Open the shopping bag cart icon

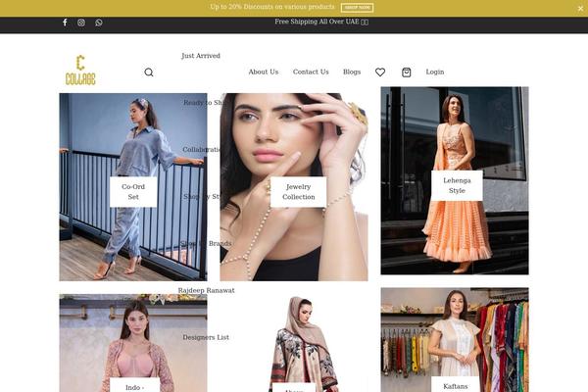pos(406,72)
